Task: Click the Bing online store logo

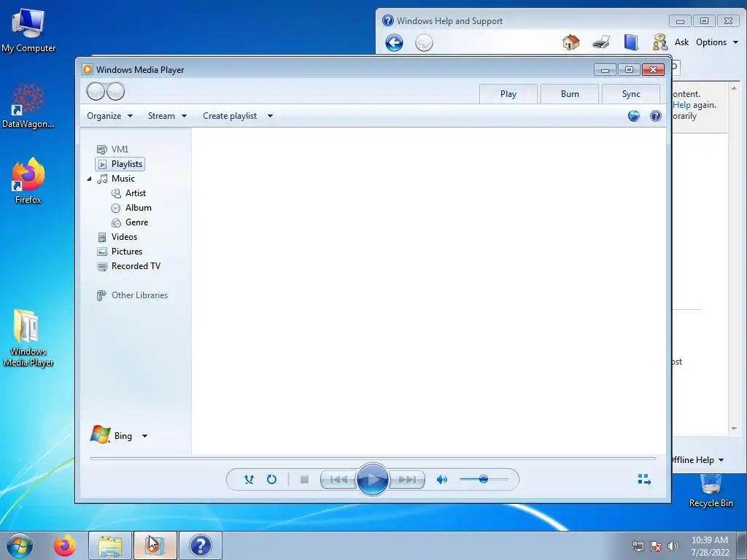Action: (x=101, y=435)
